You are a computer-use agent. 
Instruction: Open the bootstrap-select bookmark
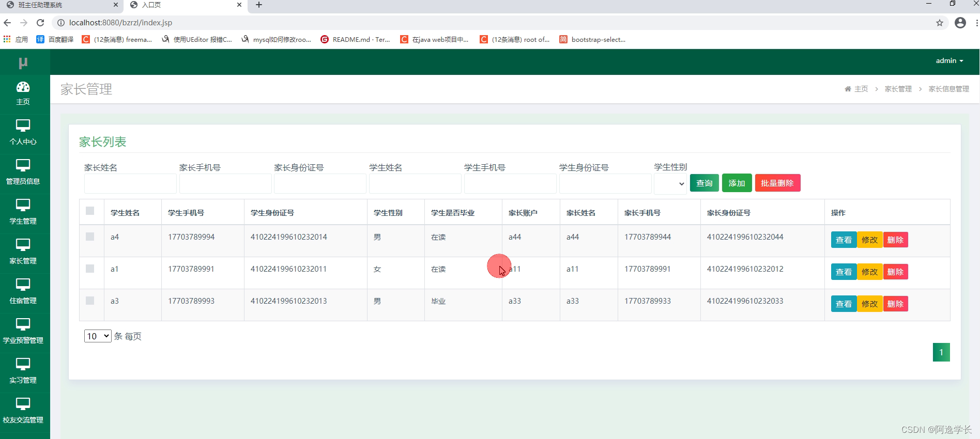(x=592, y=39)
